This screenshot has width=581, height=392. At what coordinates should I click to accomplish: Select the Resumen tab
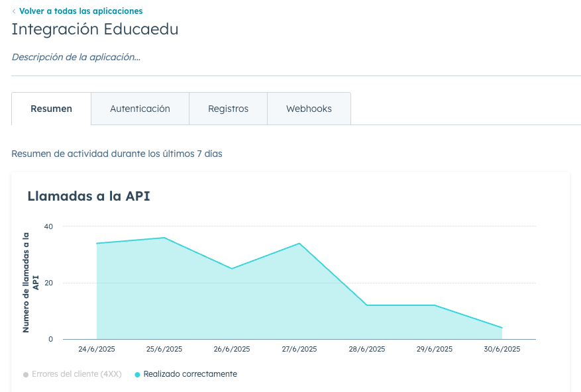[51, 109]
